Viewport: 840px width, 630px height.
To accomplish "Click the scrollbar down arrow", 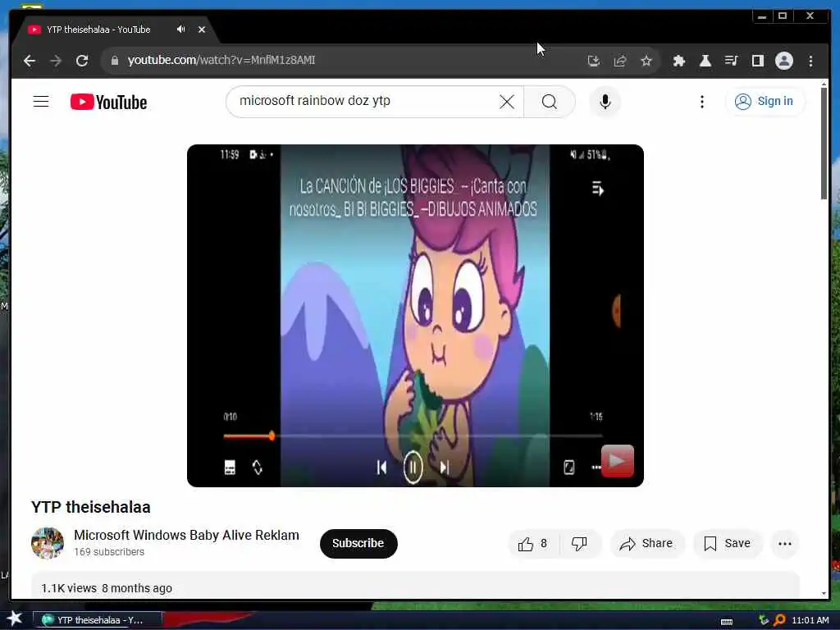I will pyautogui.click(x=824, y=594).
